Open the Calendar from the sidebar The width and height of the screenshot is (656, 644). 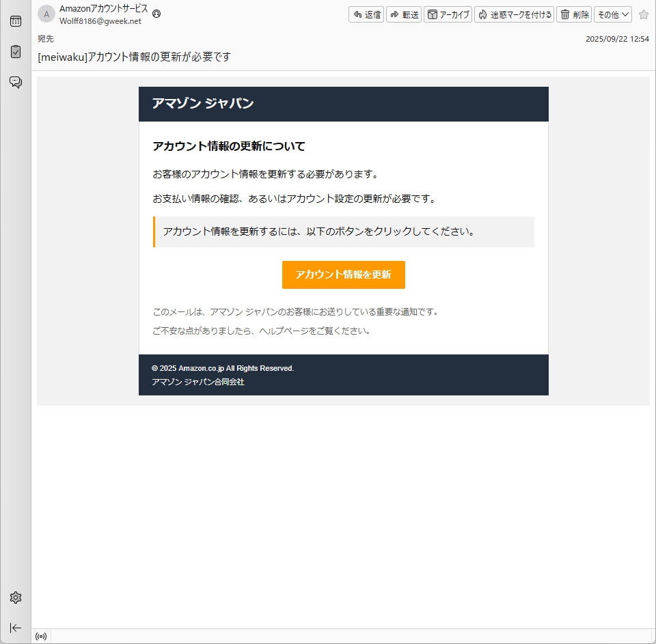tap(15, 21)
